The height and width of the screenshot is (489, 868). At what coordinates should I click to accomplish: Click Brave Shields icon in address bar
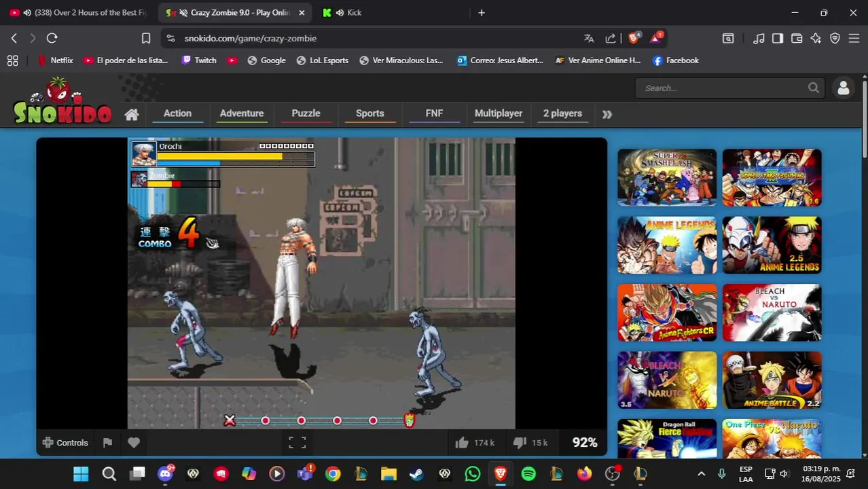634,38
